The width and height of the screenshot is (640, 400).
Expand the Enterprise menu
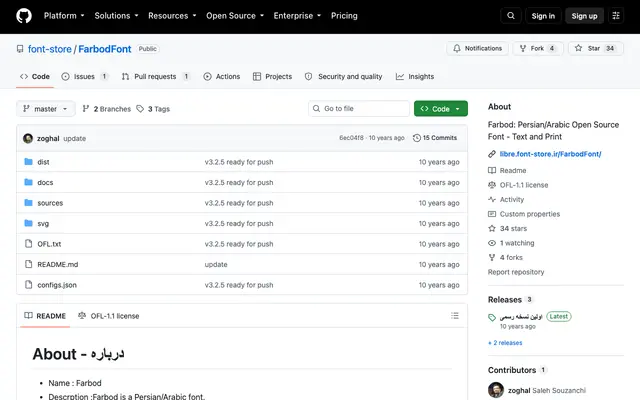[297, 16]
